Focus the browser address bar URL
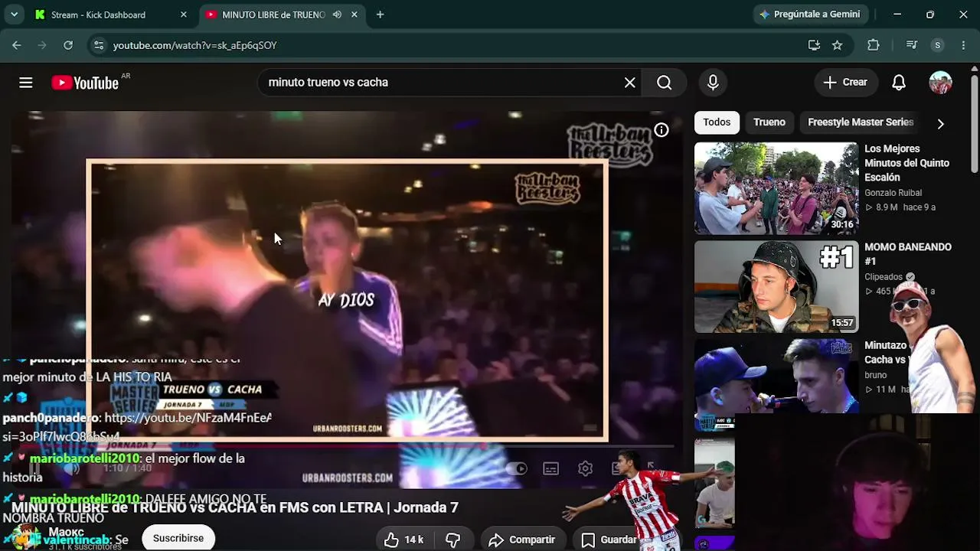Image resolution: width=980 pixels, height=551 pixels. tap(194, 45)
